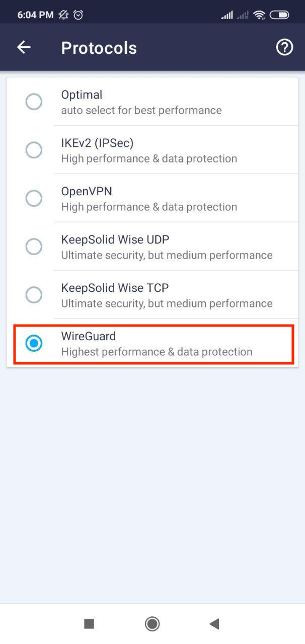Select the OpenVPN radio button
The width and height of the screenshot is (305, 644).
[x=34, y=198]
